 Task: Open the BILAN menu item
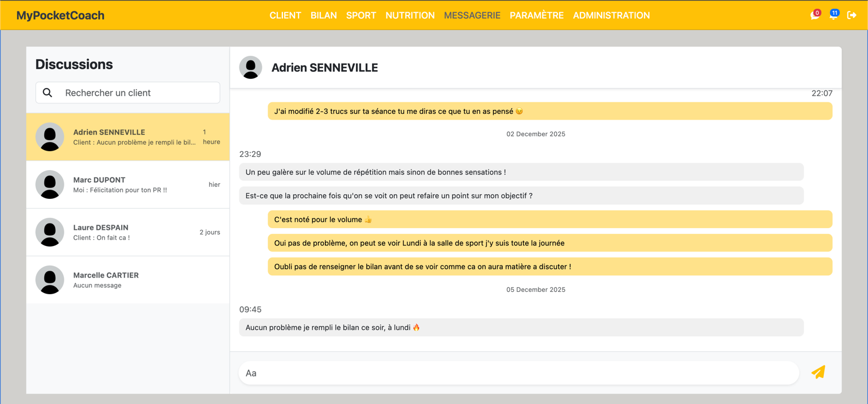[x=323, y=16]
